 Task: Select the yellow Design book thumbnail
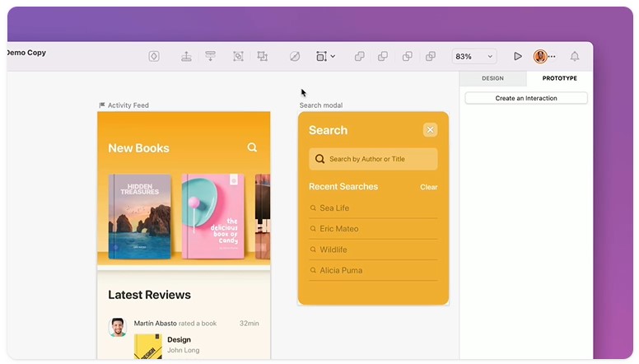(x=148, y=347)
